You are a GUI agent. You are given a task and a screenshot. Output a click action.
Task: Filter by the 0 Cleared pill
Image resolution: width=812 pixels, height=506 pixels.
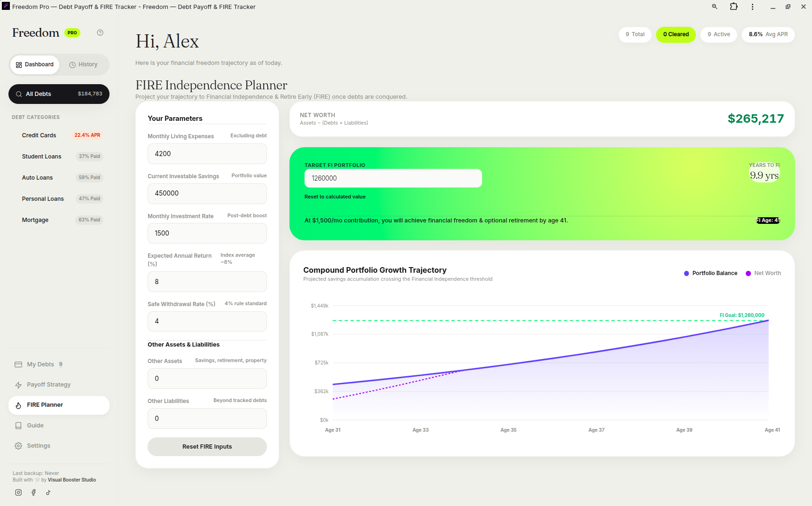[676, 34]
